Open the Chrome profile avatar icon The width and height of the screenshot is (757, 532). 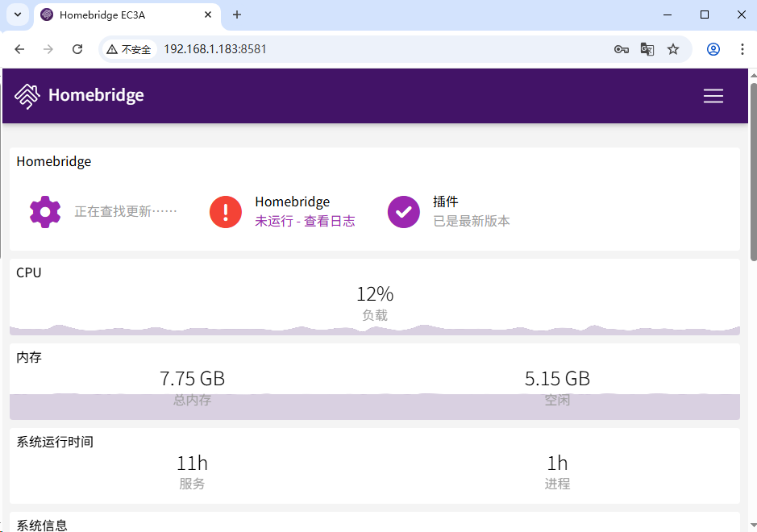coord(713,49)
